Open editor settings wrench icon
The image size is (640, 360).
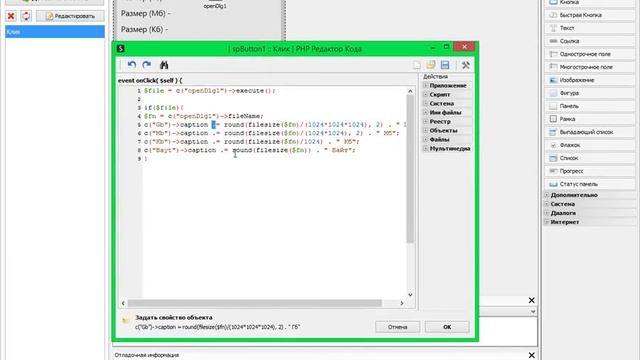pos(466,65)
